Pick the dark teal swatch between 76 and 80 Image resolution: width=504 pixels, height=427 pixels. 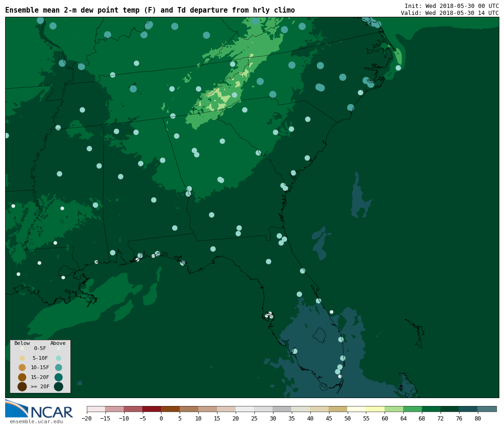[469, 409]
